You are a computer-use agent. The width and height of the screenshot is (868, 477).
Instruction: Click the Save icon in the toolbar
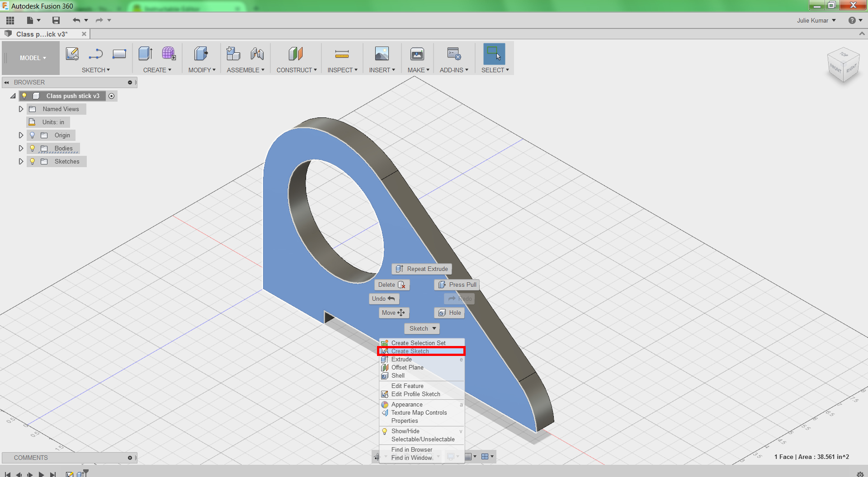click(56, 20)
